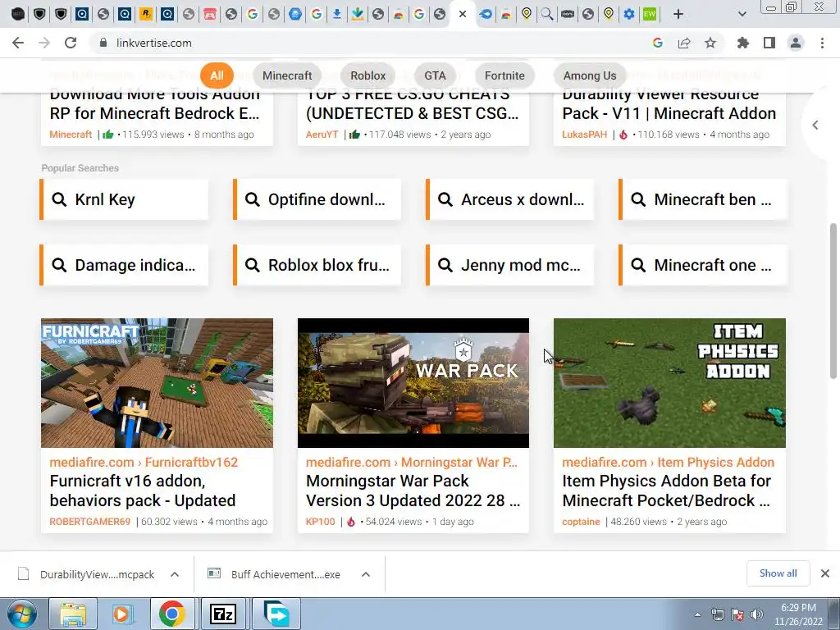Filter results by Fortnite

[x=504, y=75]
